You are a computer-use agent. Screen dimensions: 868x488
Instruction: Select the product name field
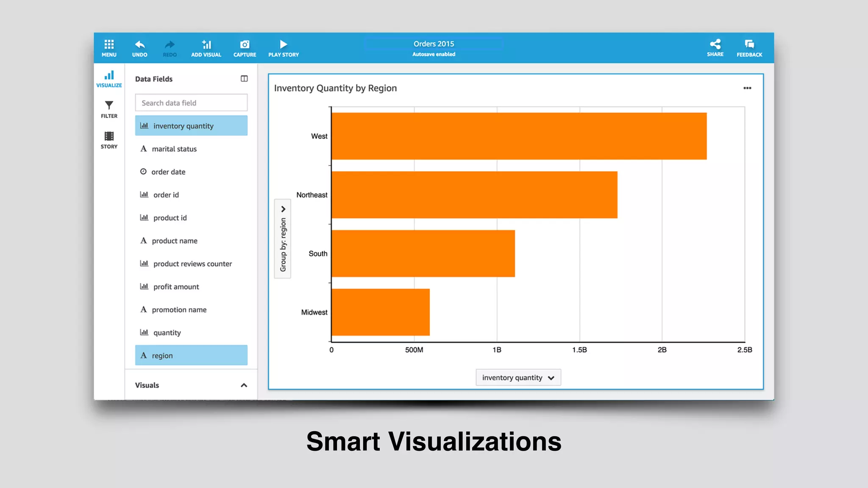click(x=191, y=241)
